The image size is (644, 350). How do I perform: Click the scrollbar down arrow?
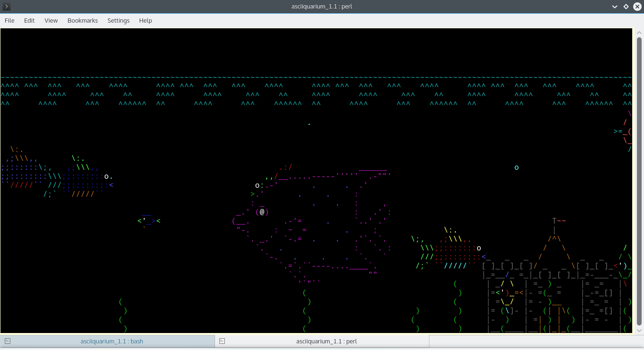[640, 330]
